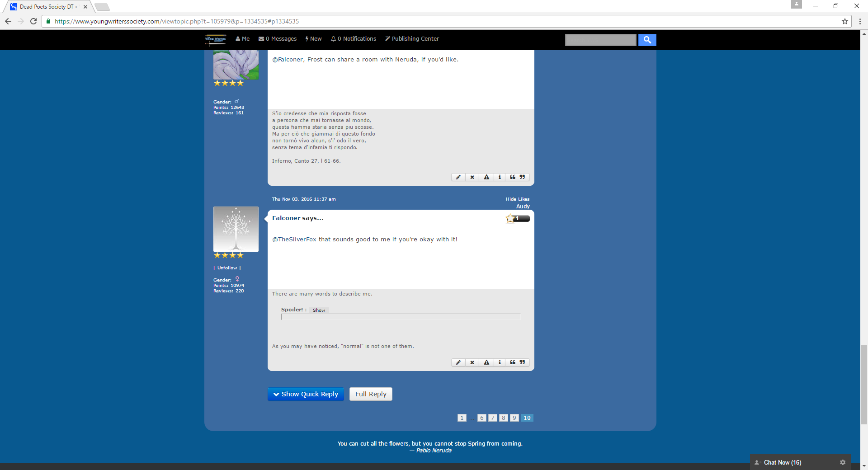The image size is (868, 470).
Task: Report TheSilverFox's post via warning icon
Action: [486, 177]
